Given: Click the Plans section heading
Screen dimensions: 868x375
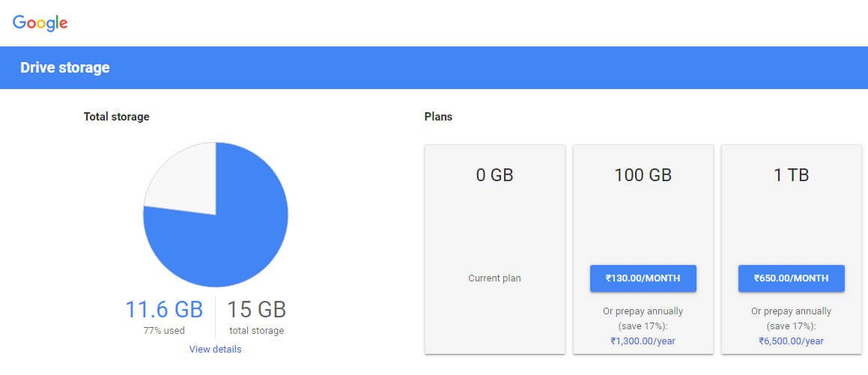Looking at the screenshot, I should [x=438, y=117].
